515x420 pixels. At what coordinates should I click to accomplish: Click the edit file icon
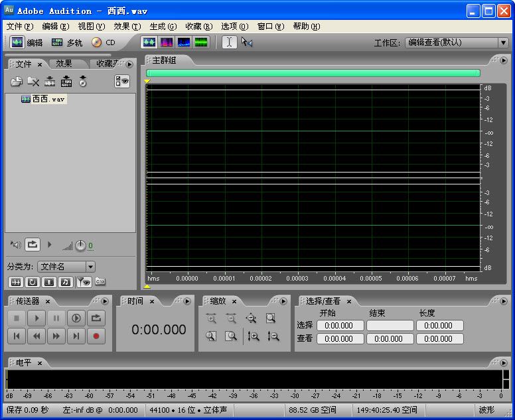[x=50, y=81]
